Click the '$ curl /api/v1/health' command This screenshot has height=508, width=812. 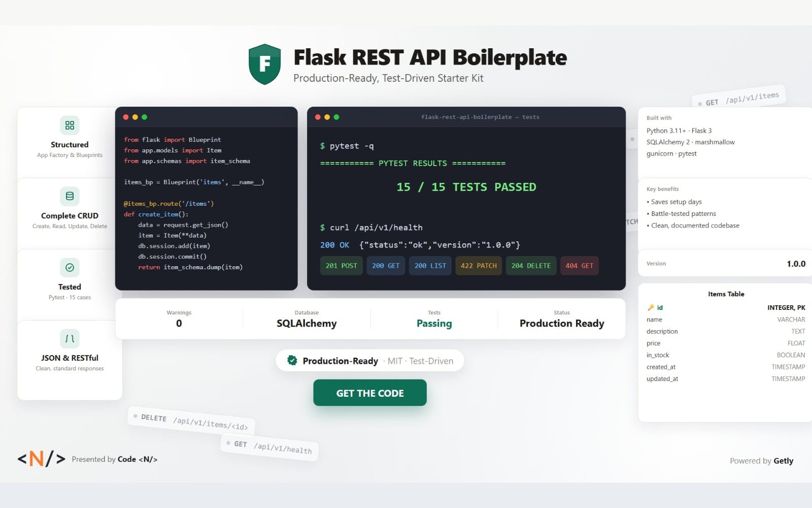(371, 228)
